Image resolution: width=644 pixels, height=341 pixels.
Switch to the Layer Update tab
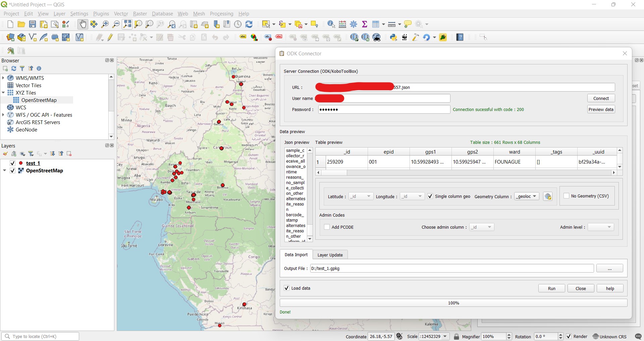(330, 255)
